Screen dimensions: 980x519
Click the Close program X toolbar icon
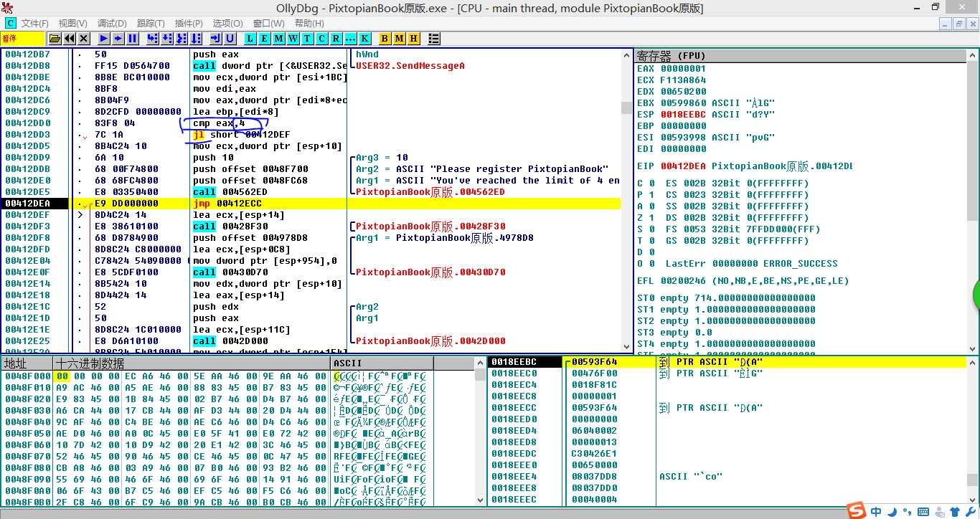pos(84,39)
